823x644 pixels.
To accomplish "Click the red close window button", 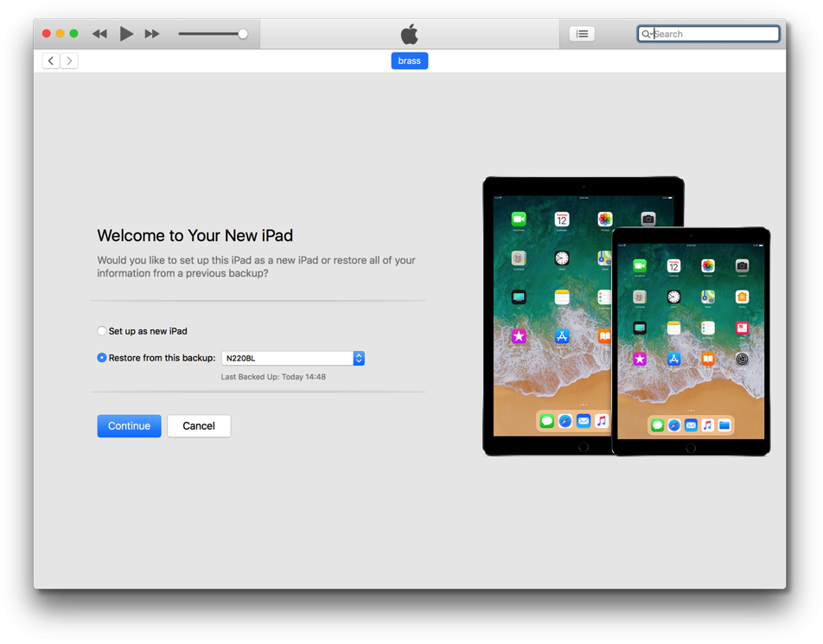I will [x=46, y=34].
